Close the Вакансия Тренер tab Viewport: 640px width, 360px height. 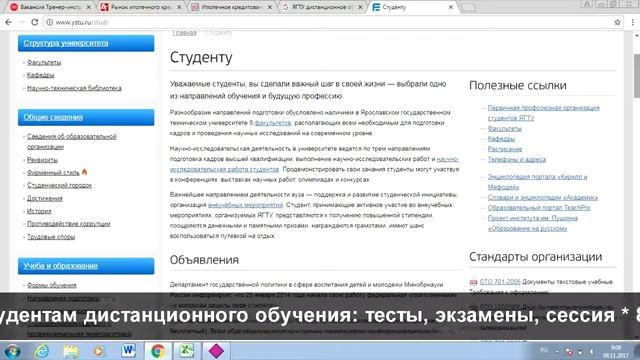(89, 7)
